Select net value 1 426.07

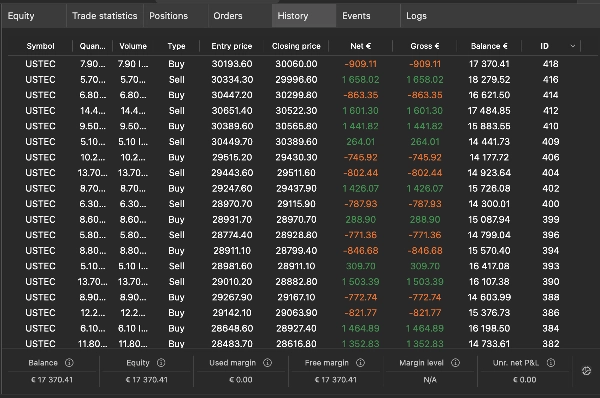point(360,188)
